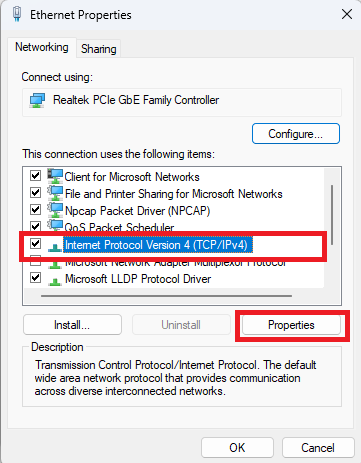Click the Npcap Packet Driver icon
361x463 pixels.
(x=55, y=210)
